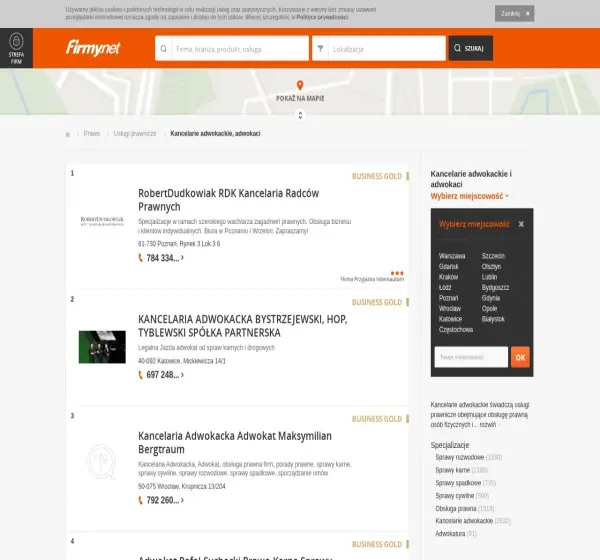Go to the Firmynet logo homepage
This screenshot has height=560, width=600.
coord(93,48)
